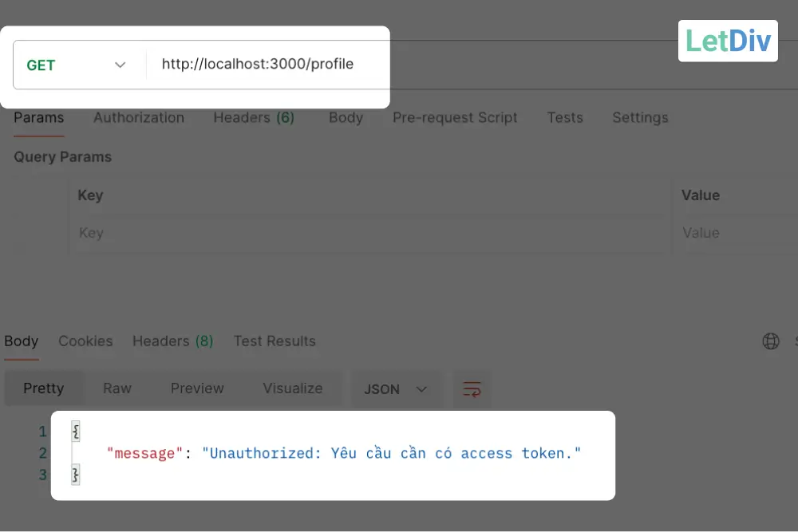The width and height of the screenshot is (798, 532).
Task: Select the Pre-request Script tab
Action: 455,118
